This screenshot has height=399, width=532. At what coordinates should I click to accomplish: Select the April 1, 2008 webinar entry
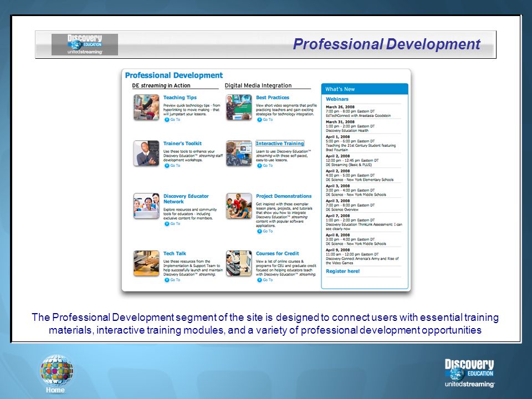(363, 143)
